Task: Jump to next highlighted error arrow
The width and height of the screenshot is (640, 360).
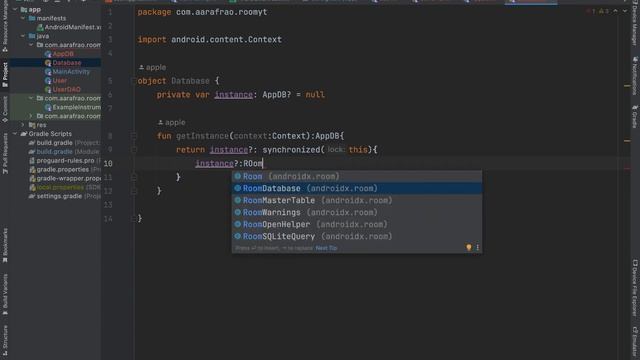Action: coord(625,11)
